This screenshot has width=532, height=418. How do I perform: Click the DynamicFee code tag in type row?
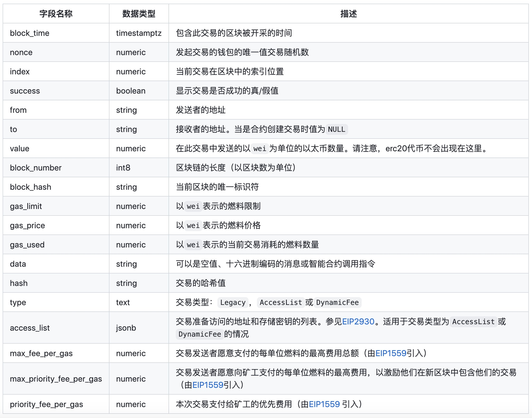337,303
